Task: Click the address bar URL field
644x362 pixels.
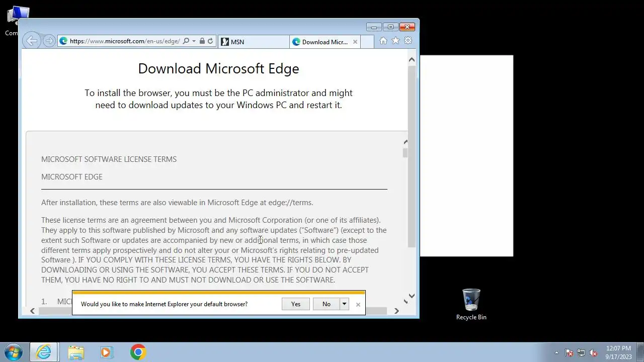Action: [124, 41]
